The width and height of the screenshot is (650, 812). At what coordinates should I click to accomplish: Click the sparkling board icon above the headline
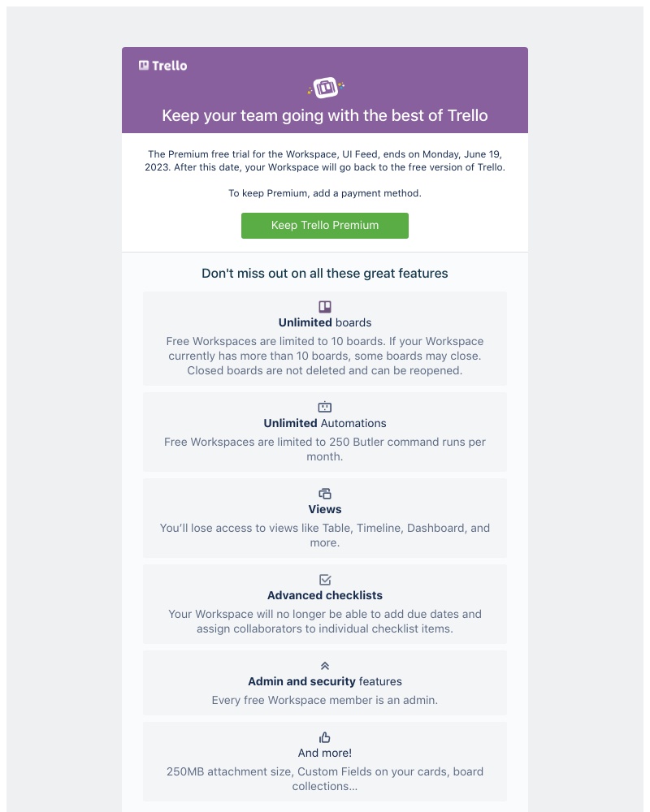[x=325, y=87]
